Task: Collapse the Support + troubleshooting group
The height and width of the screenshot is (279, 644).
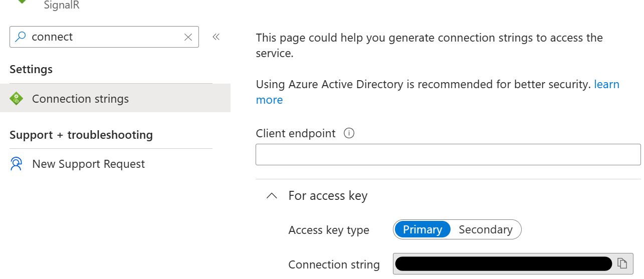Action: (81, 135)
